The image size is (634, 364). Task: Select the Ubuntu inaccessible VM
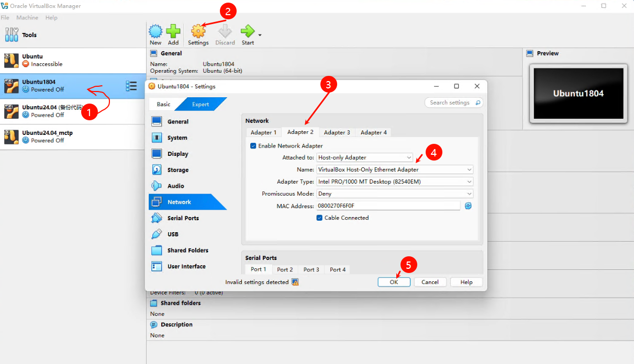tap(73, 61)
